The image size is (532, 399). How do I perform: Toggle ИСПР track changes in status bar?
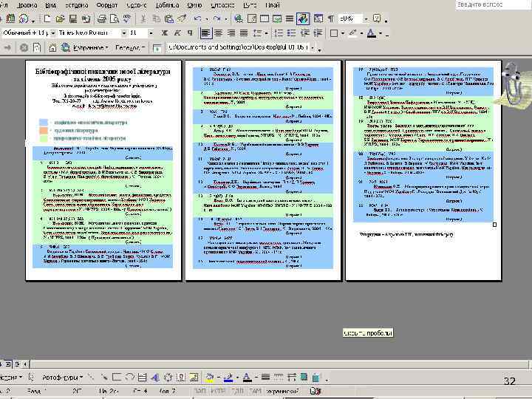[218, 391]
